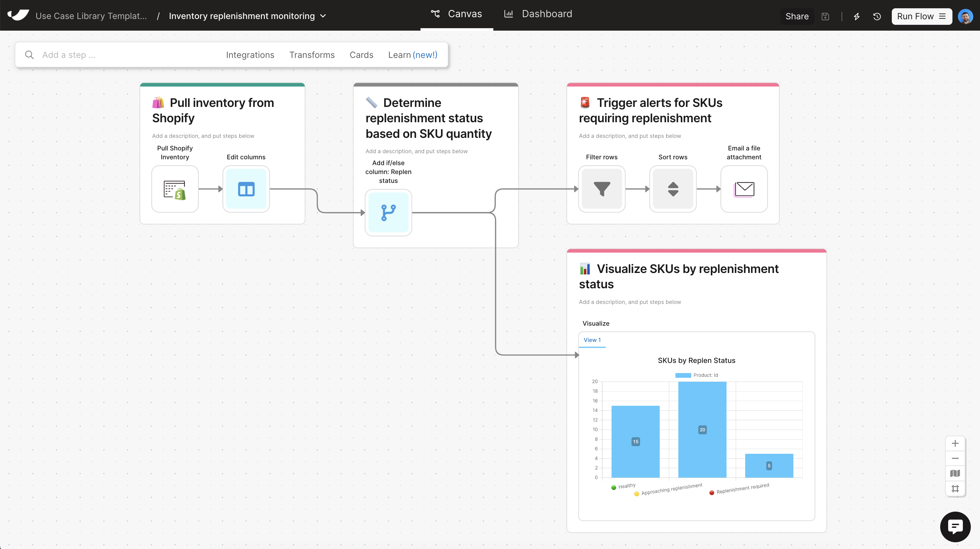Click the SKUs by Replen Status chart title

(x=697, y=360)
